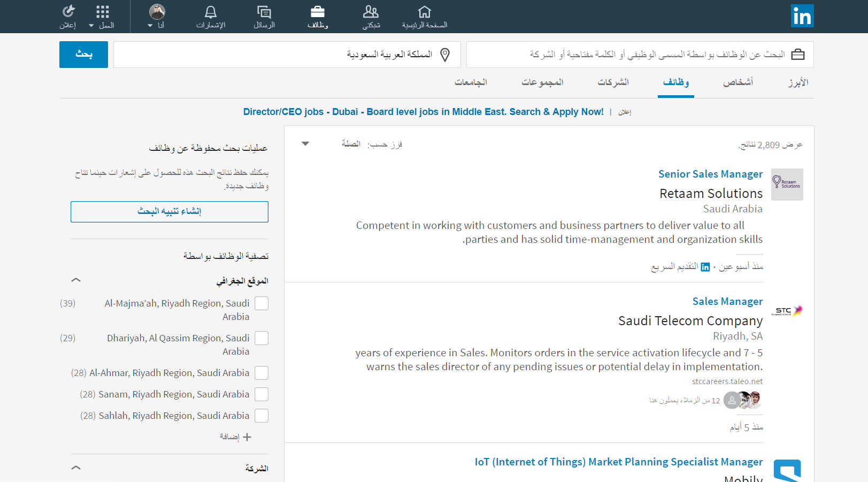Open IoT Market Planning Specialist Manager job
868x482 pixels.
point(619,462)
